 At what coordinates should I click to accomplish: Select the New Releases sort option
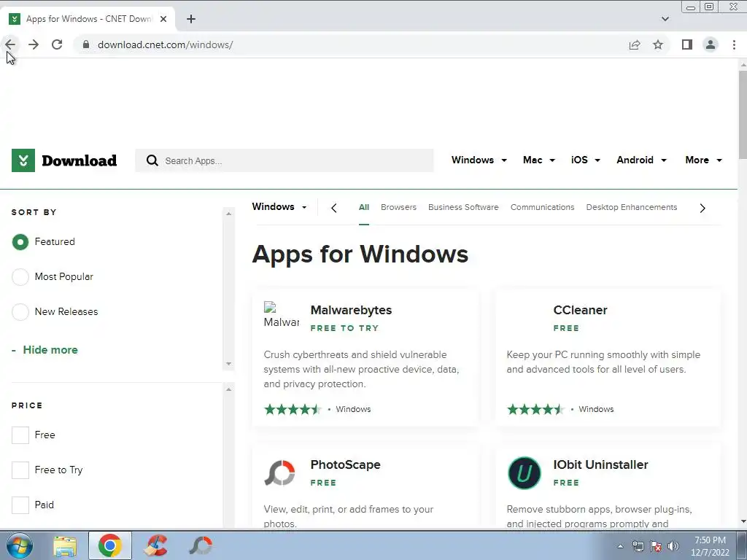(20, 312)
